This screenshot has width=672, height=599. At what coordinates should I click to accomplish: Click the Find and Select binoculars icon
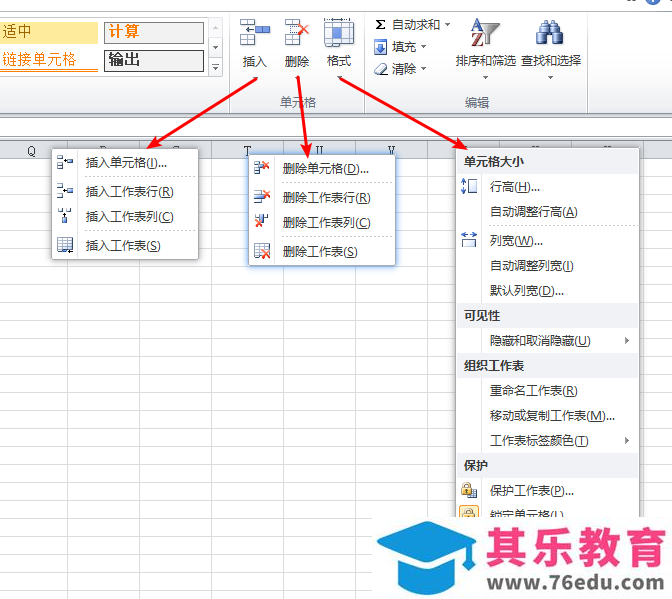pyautogui.click(x=549, y=33)
